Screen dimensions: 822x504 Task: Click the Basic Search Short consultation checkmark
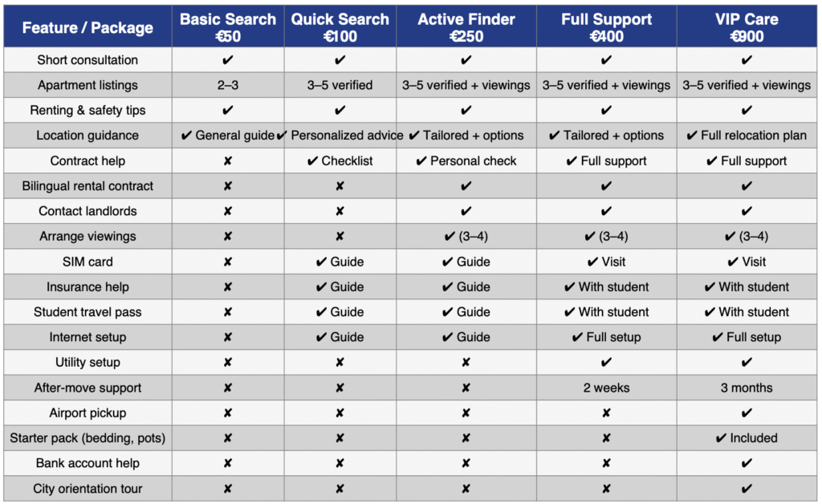point(228,60)
